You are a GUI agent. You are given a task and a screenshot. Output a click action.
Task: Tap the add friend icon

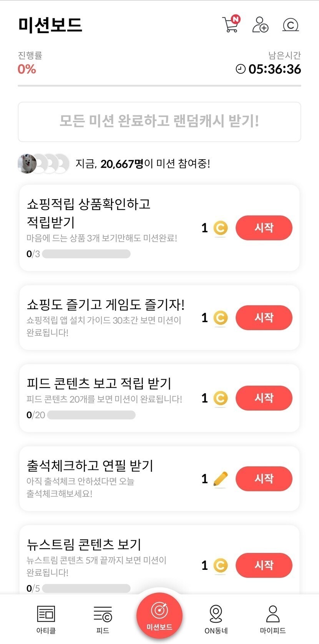(x=260, y=25)
